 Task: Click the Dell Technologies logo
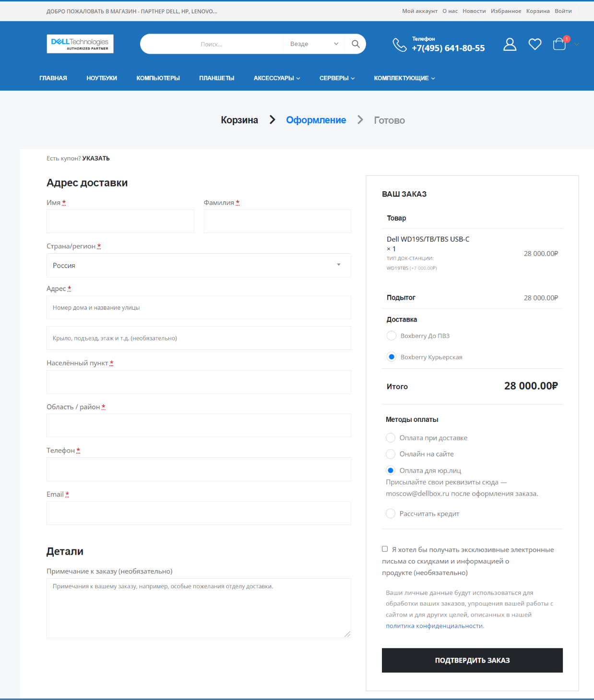coord(80,44)
